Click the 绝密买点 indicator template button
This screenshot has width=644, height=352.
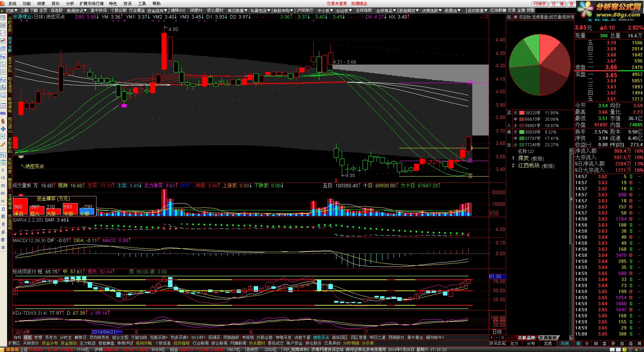click(x=321, y=337)
